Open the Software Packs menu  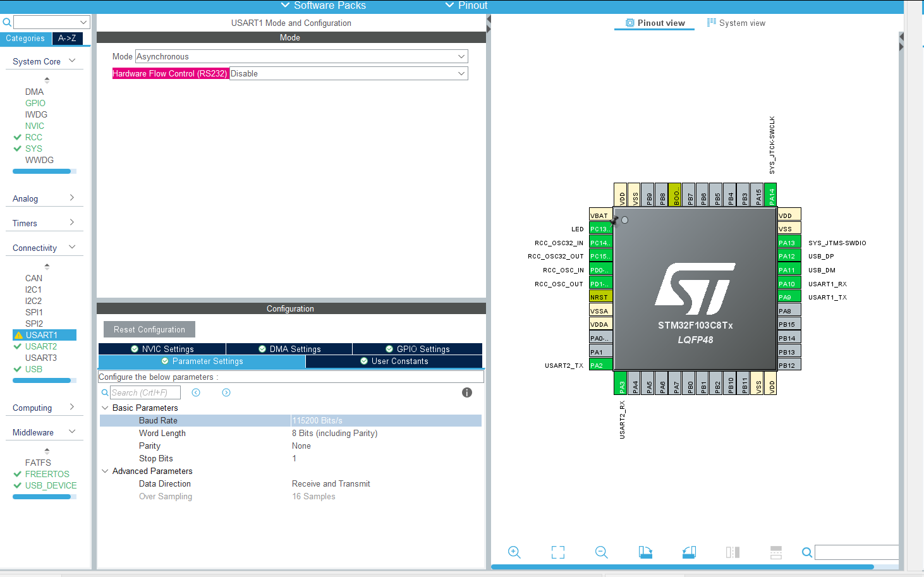click(x=323, y=6)
